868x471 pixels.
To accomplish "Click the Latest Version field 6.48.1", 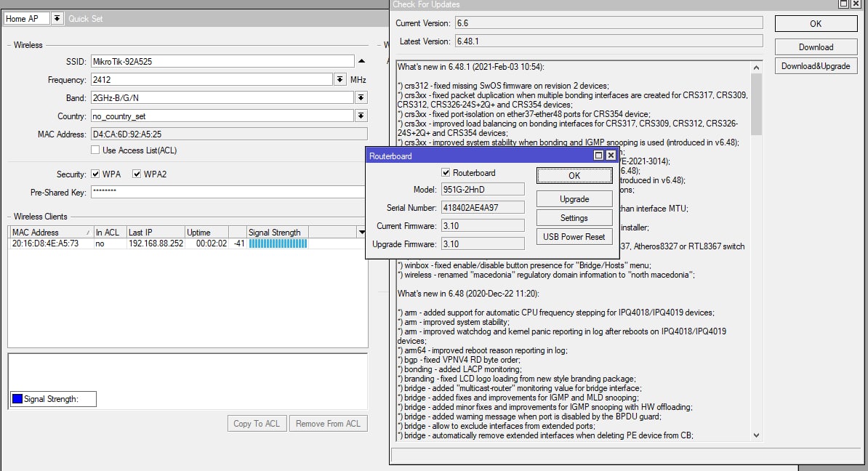I will click(x=609, y=41).
